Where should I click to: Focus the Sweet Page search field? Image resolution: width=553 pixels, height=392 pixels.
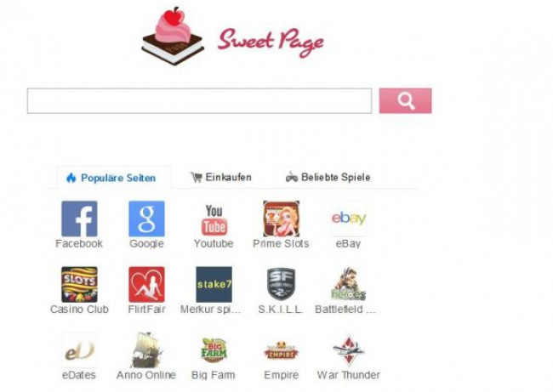pos(200,101)
